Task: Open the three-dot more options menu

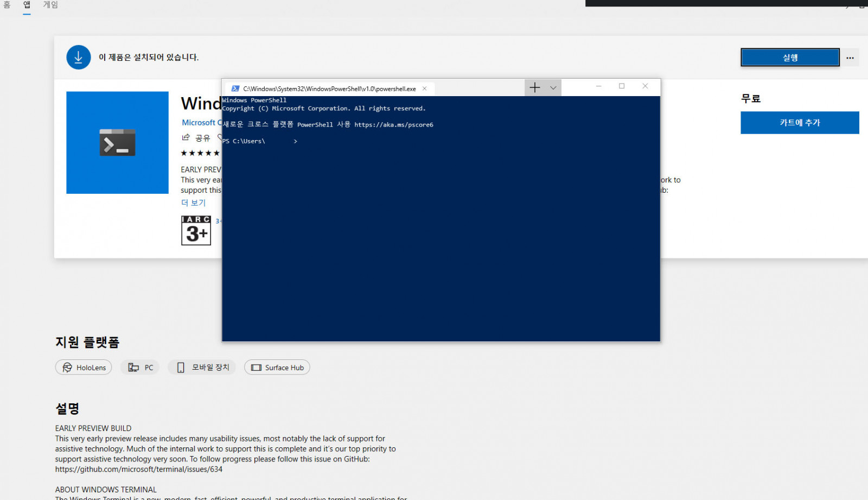Action: [x=850, y=58]
